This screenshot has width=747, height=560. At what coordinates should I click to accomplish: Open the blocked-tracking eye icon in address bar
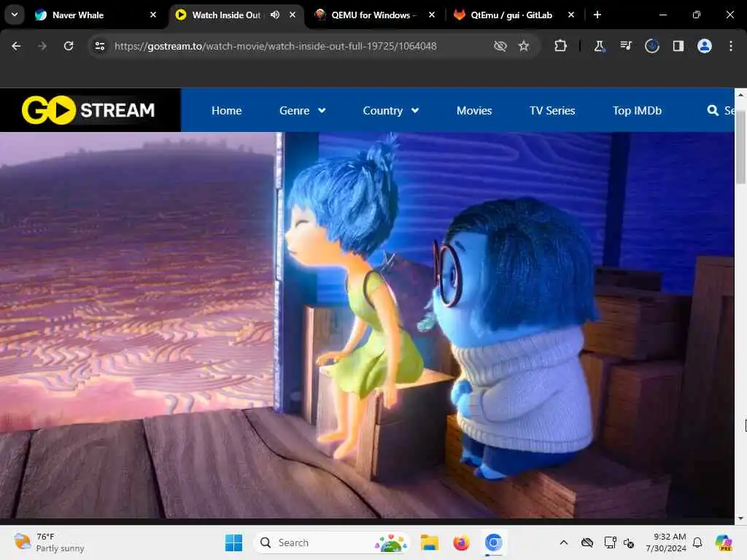coord(500,46)
